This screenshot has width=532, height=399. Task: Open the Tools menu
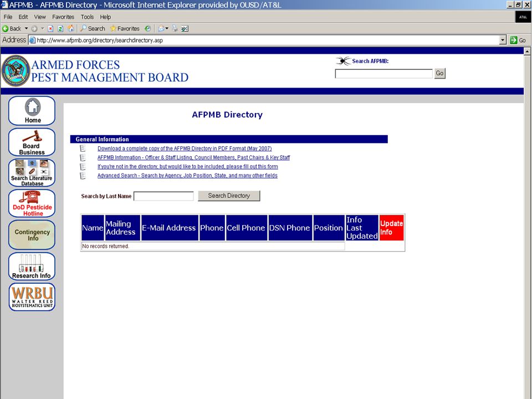coord(87,17)
